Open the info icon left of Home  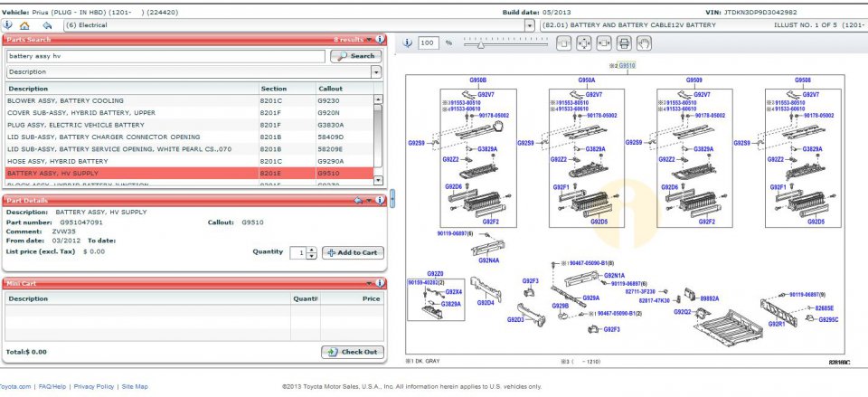7,25
